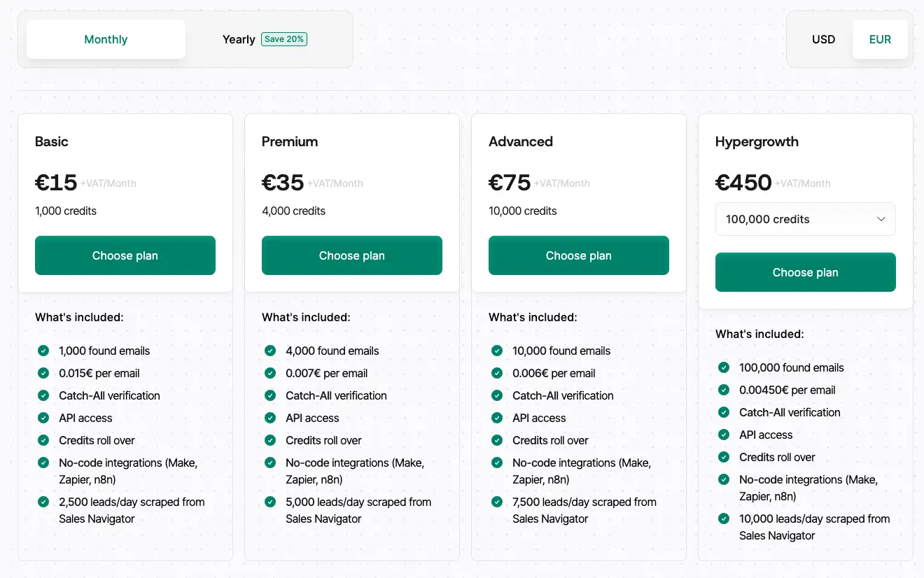Switch billing to Yearly
The width and height of the screenshot is (924, 578).
pos(239,39)
